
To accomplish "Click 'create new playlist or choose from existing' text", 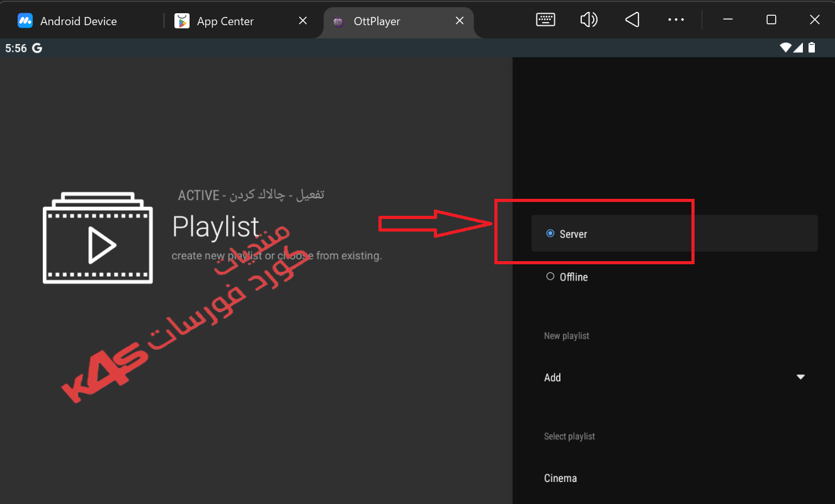I will [276, 256].
